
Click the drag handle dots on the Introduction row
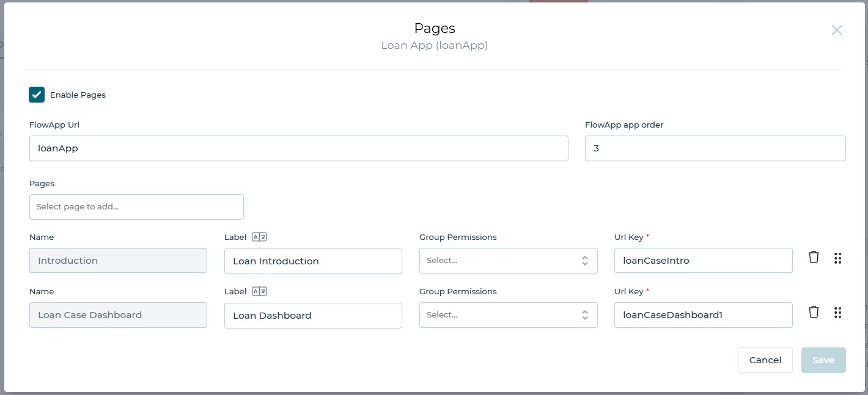[x=838, y=258]
